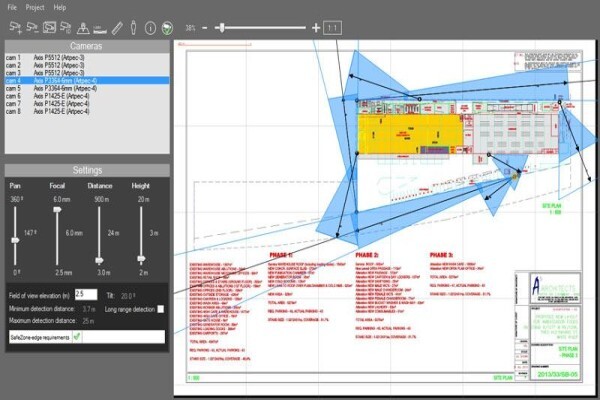The height and width of the screenshot is (400, 600).
Task: Select the ruler measure tool
Action: point(117,28)
